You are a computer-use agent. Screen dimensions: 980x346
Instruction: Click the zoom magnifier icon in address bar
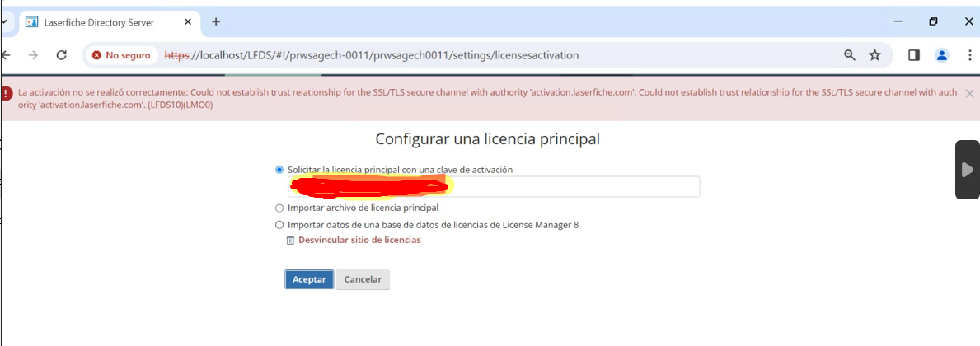pyautogui.click(x=850, y=55)
